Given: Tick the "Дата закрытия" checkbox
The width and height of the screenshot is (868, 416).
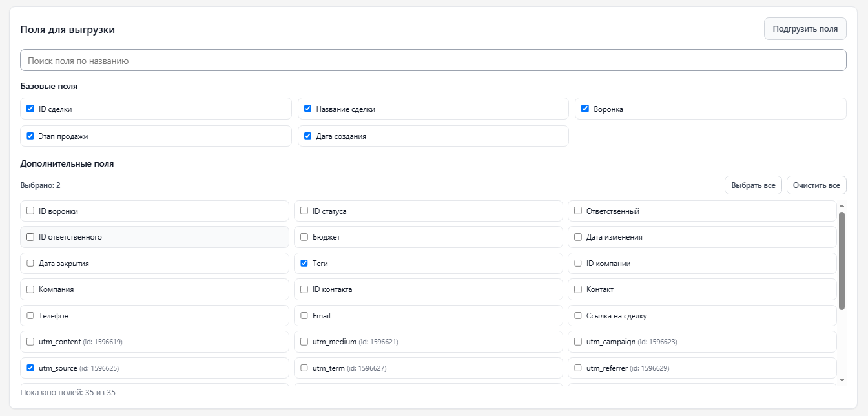Looking at the screenshot, I should point(30,263).
